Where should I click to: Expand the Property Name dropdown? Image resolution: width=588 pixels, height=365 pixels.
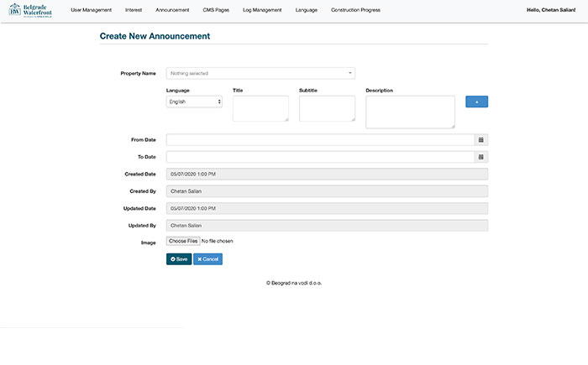260,73
